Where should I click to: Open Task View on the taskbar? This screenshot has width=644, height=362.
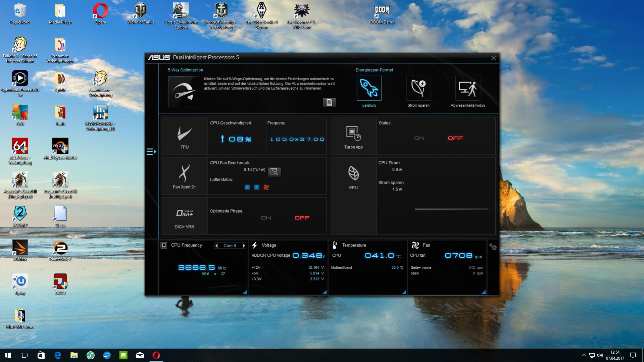pos(24,355)
